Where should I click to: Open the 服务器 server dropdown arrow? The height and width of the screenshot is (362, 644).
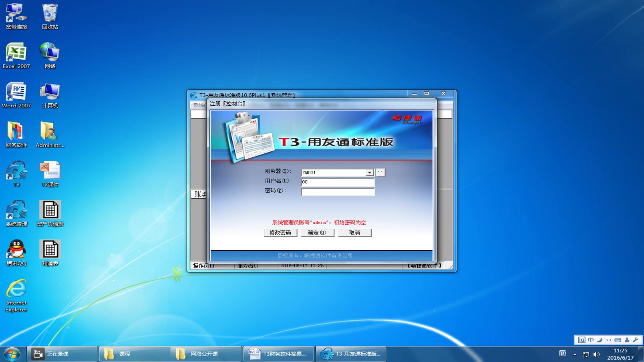click(369, 173)
